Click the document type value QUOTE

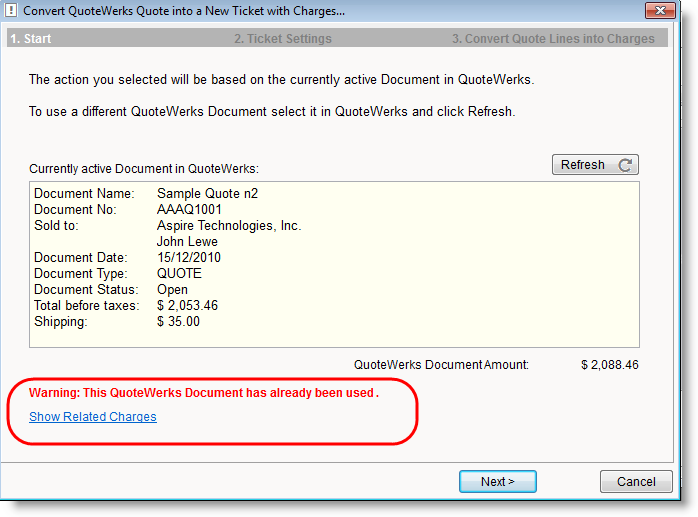(179, 274)
